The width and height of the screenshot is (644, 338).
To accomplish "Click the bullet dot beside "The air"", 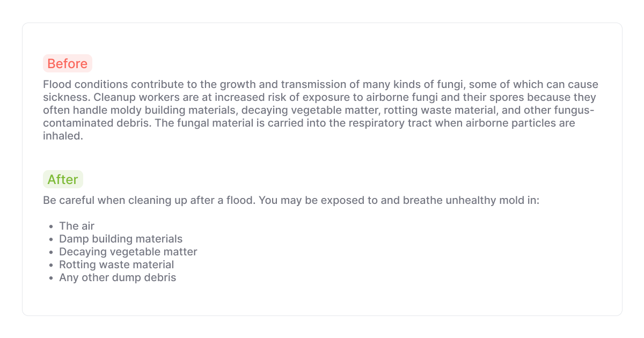I will (51, 226).
